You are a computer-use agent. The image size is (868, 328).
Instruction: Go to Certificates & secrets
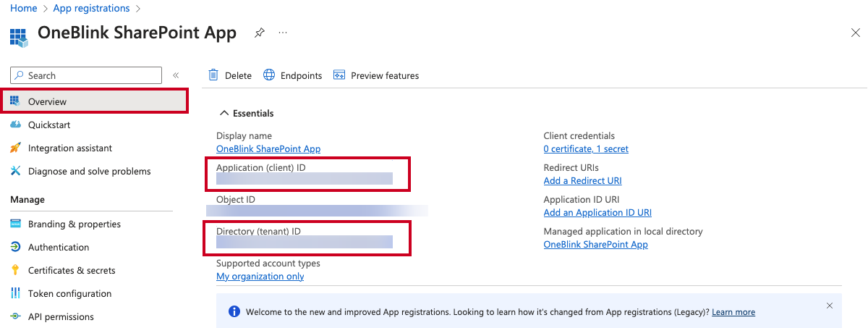click(x=72, y=270)
